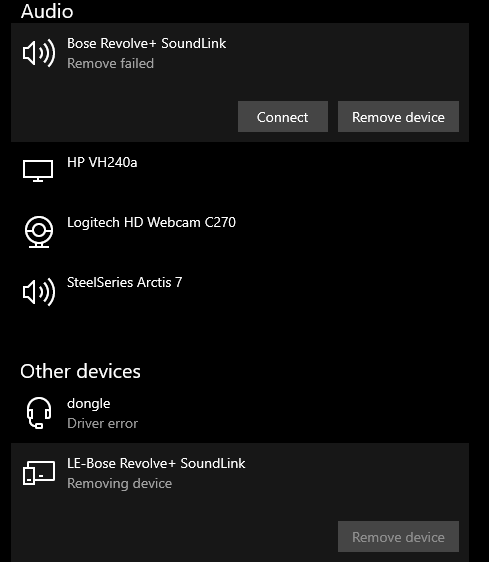Collapse the LE-Bose Revolve+ SoundLink name entry
The width and height of the screenshot is (489, 562).
(156, 463)
